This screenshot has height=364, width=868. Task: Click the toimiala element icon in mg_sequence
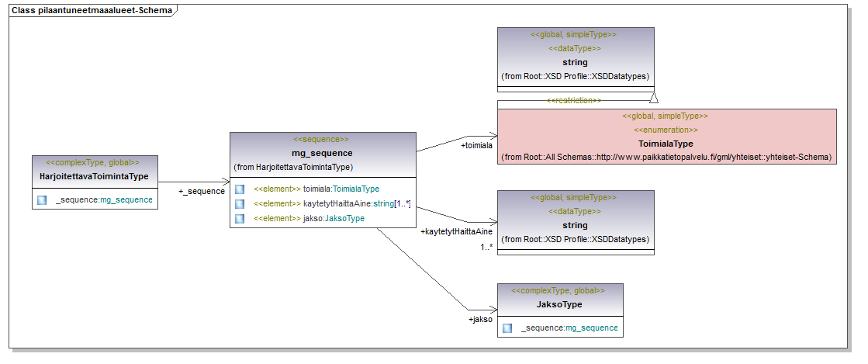point(240,189)
